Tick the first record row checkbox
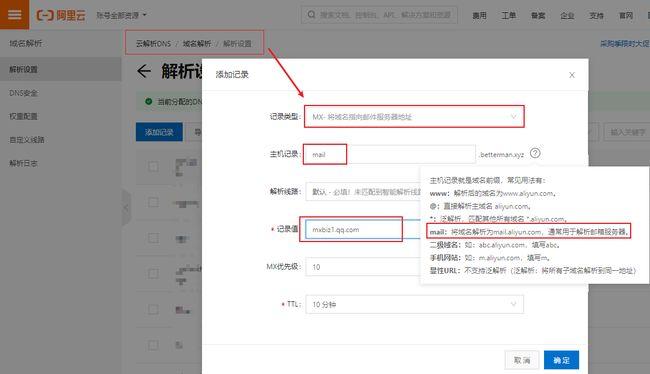 click(x=153, y=167)
